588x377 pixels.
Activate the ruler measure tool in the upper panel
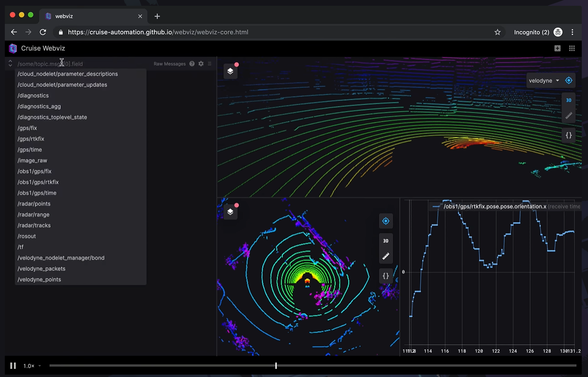[568, 115]
